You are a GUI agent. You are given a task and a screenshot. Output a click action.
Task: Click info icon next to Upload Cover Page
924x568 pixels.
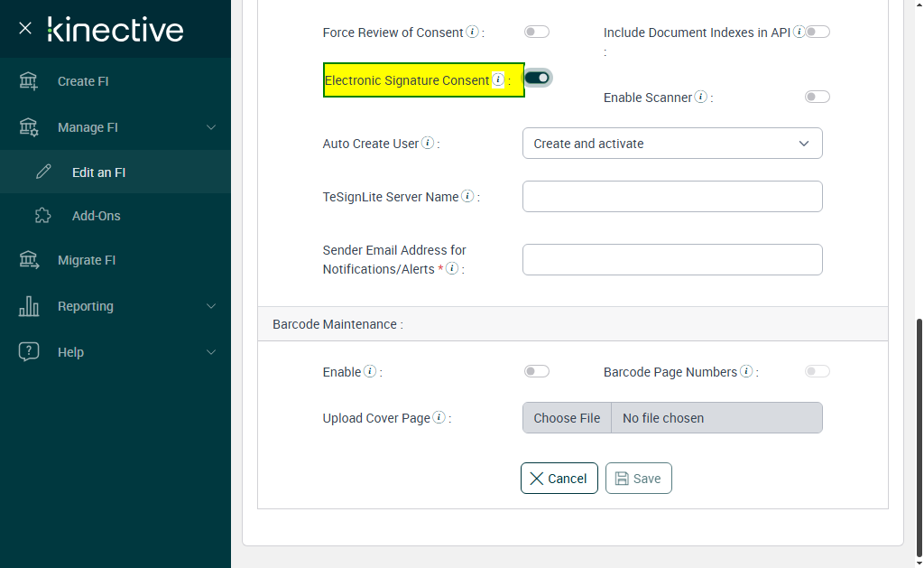point(439,418)
